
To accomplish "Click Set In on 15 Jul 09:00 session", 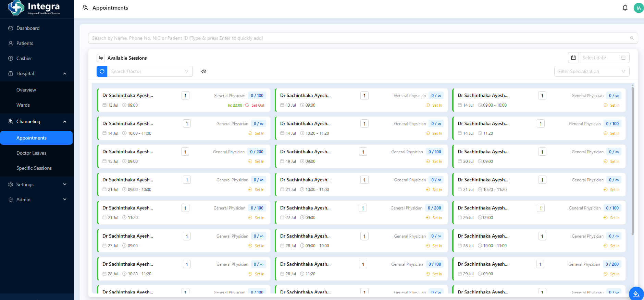I will 256,161.
